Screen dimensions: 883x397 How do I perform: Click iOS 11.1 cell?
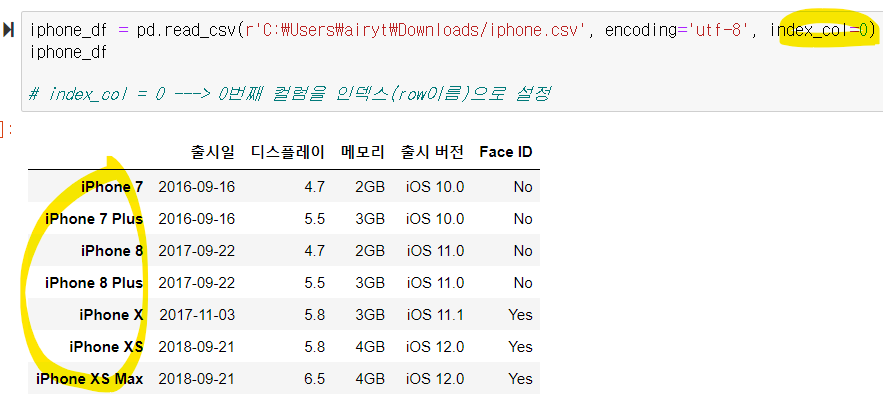coord(436,315)
